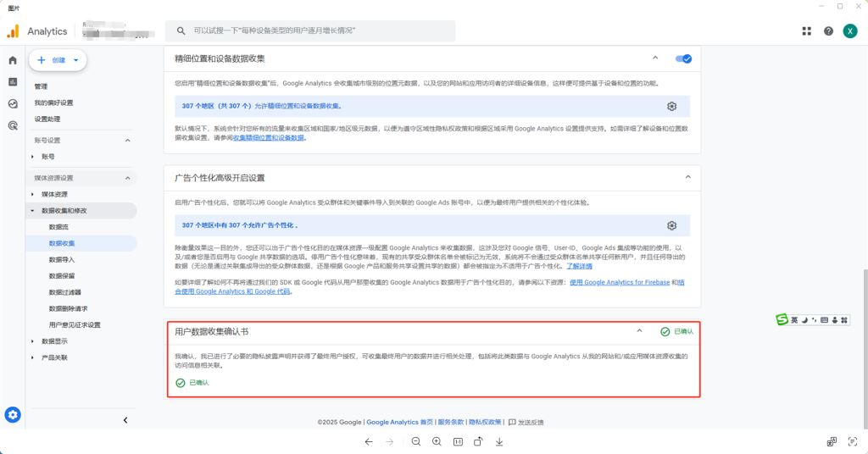Click the Sogou input method S logo

coord(782,319)
